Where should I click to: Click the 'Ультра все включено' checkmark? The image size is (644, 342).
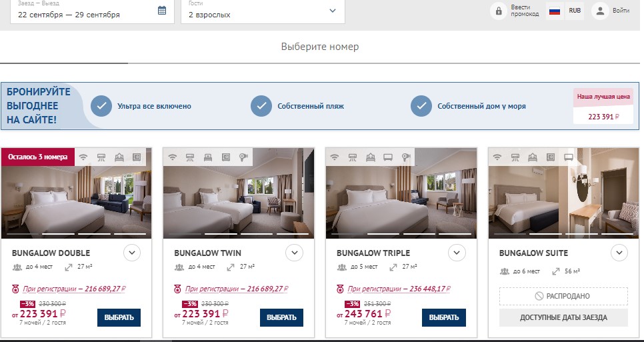pos(101,106)
